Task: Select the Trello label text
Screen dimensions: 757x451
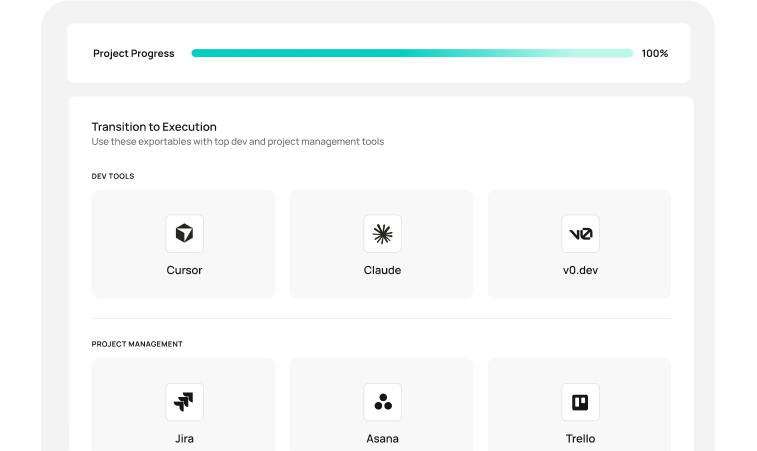Action: coord(580,438)
